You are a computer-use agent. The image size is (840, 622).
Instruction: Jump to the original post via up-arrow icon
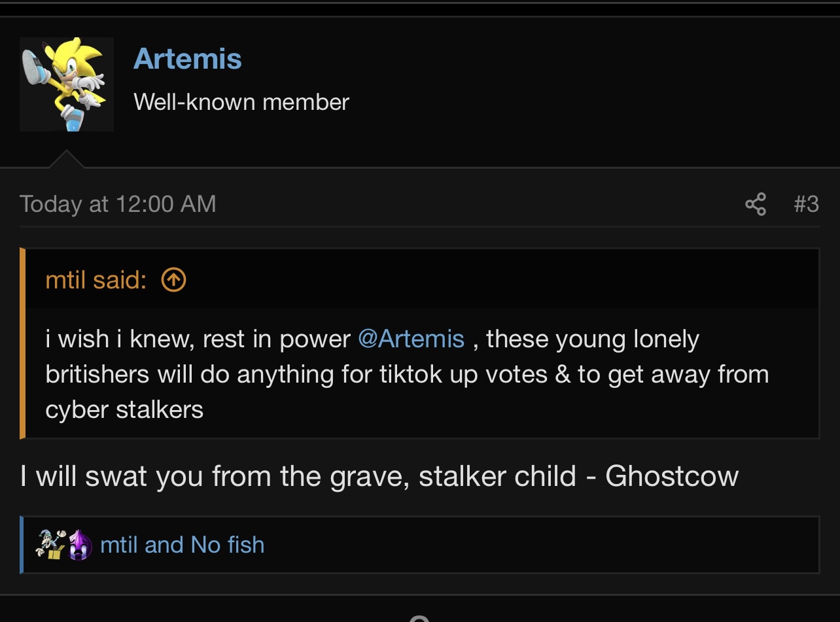coord(173,280)
